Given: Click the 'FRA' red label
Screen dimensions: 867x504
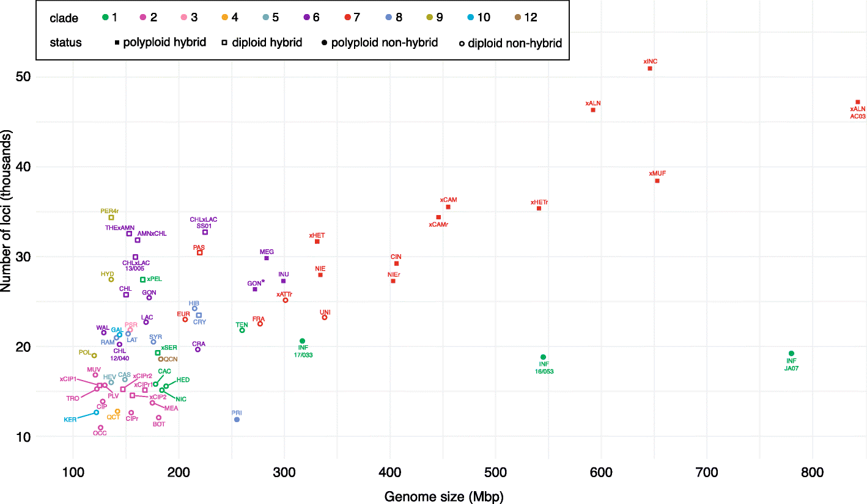Looking at the screenshot, I should click(x=259, y=319).
